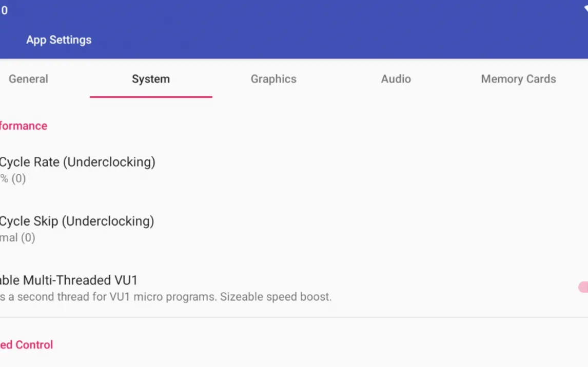
Task: Click the pink underline beneath System tab
Action: 151,96
